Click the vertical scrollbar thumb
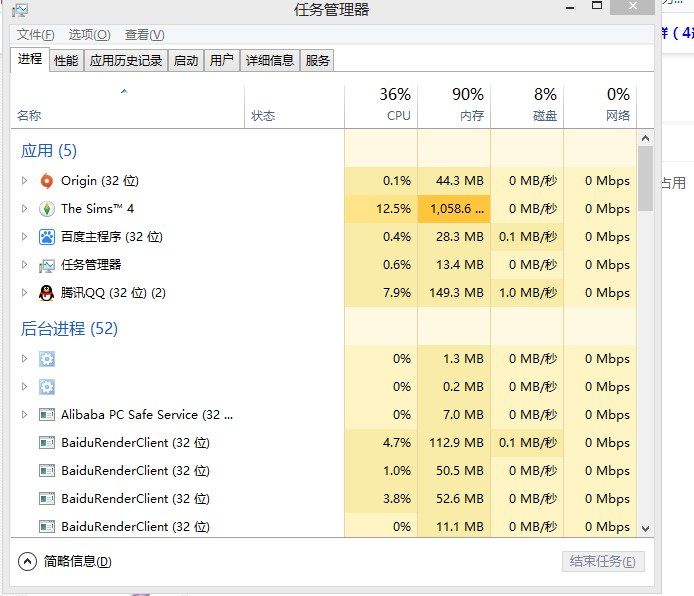694x596 pixels. click(645, 179)
